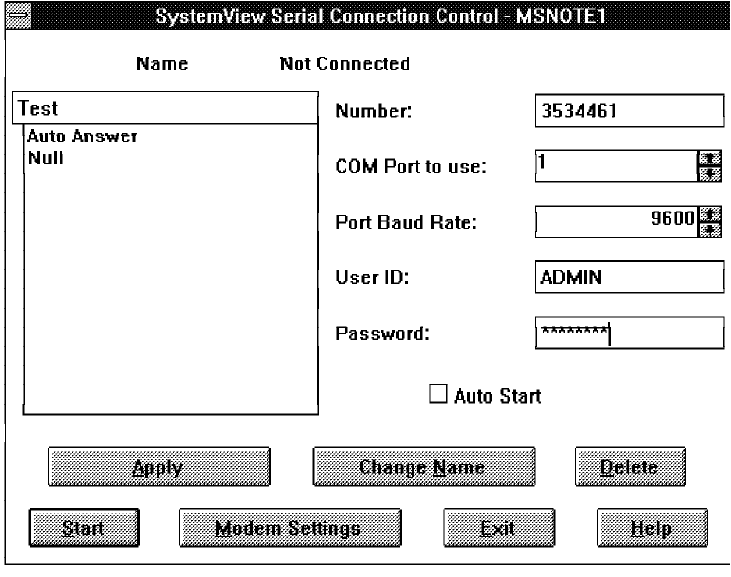Open Modem Settings
Image resolution: width=731 pixels, height=577 pixels.
click(290, 528)
